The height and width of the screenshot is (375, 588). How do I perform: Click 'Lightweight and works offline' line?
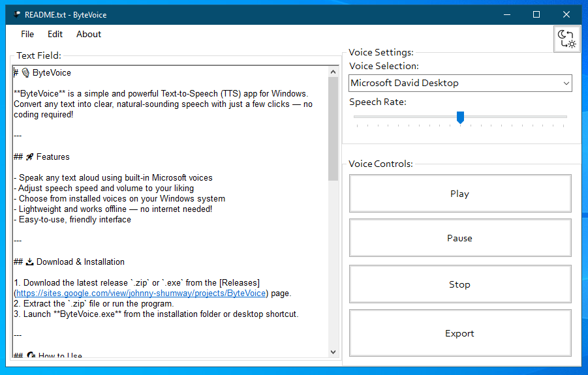[x=113, y=209]
